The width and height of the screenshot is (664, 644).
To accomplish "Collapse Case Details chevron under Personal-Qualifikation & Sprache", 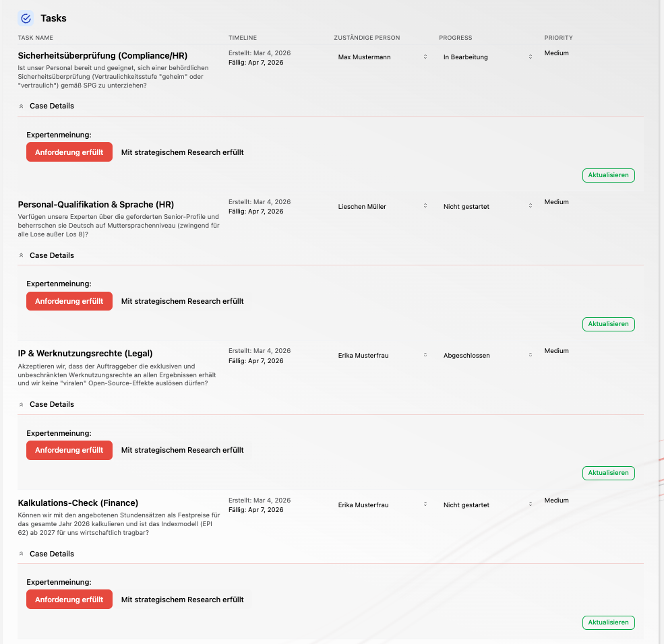I will pyautogui.click(x=22, y=256).
